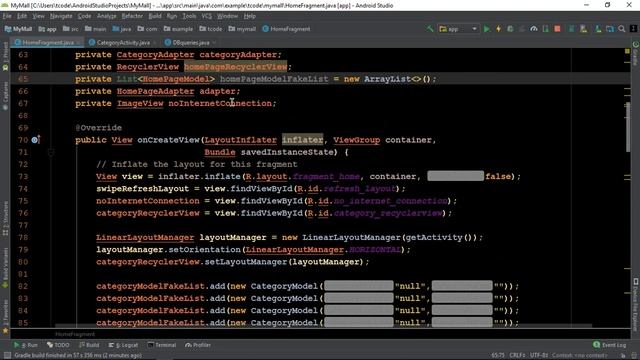640x360 pixels.
Task: Click the highlighted inflater parameter on line 70
Action: [302, 140]
